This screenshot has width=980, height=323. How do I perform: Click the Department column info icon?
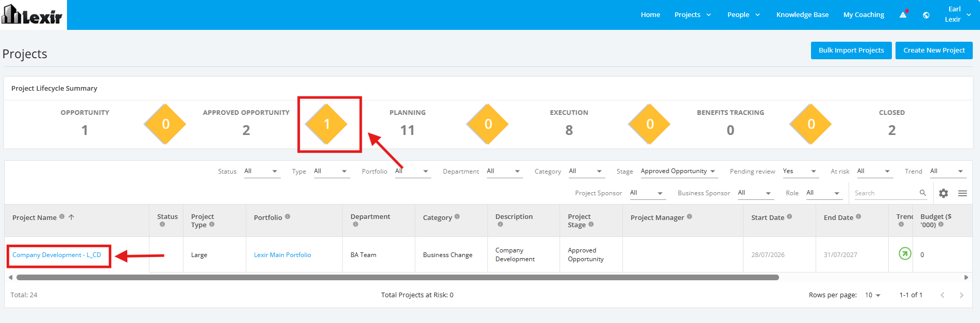pyautogui.click(x=356, y=224)
